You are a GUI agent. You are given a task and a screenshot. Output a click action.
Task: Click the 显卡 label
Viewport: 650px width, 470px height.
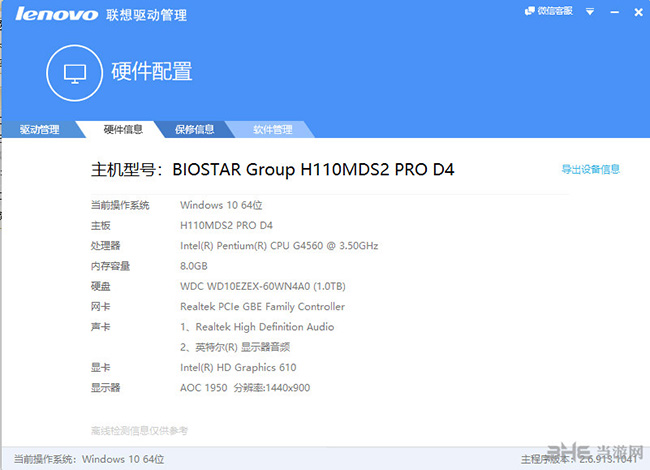pyautogui.click(x=100, y=367)
